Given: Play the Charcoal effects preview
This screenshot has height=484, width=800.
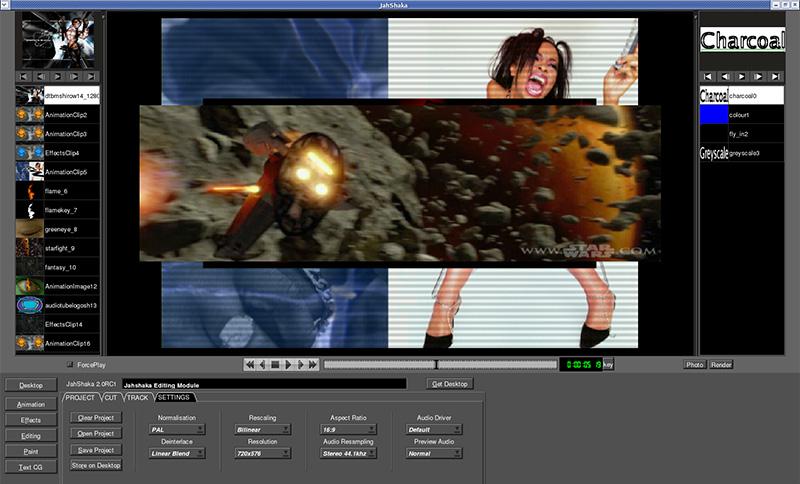Looking at the screenshot, I should click(x=741, y=77).
